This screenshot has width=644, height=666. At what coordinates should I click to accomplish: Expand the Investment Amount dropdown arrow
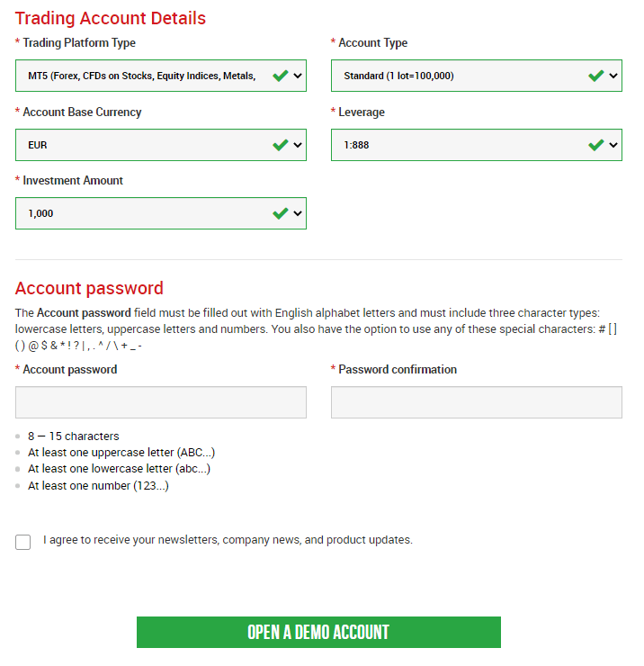[298, 213]
